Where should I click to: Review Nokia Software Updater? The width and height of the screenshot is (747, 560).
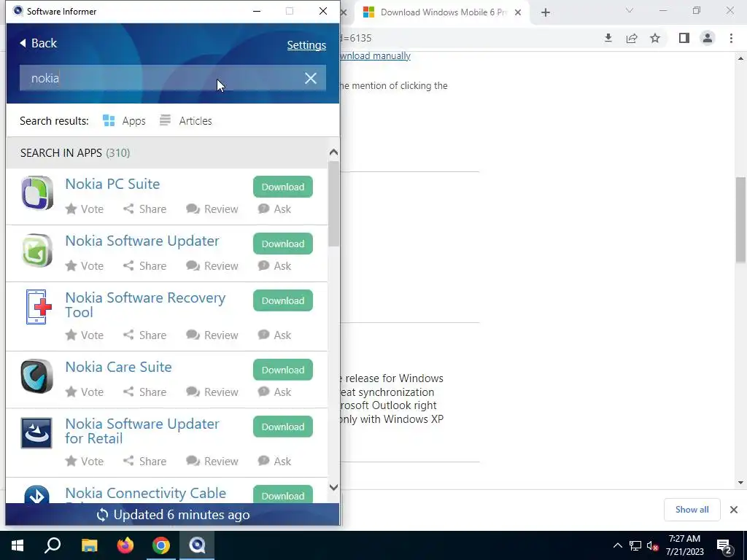212,265
